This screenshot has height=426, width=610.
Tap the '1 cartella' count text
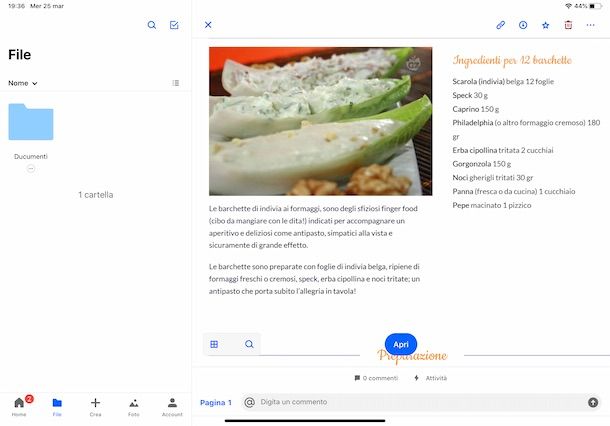96,195
